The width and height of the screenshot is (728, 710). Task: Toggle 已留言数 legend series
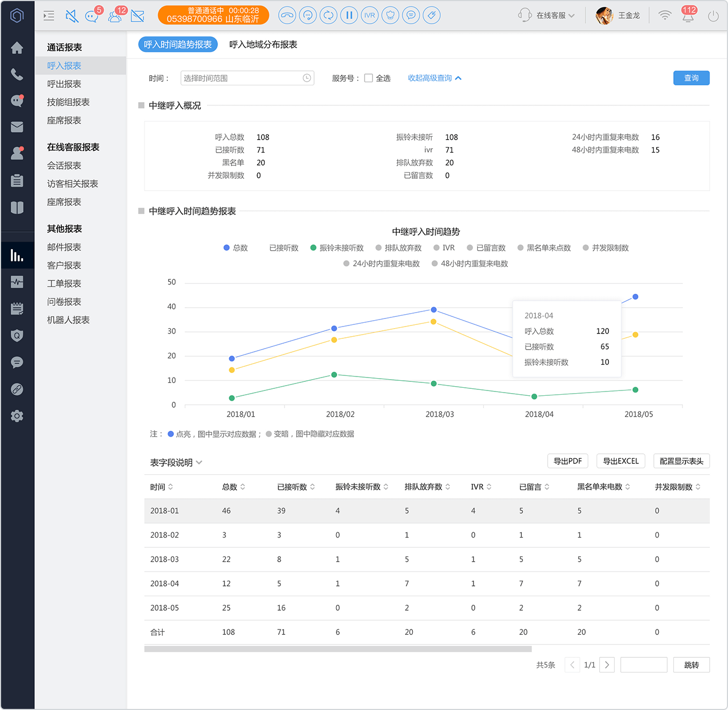tap(486, 248)
